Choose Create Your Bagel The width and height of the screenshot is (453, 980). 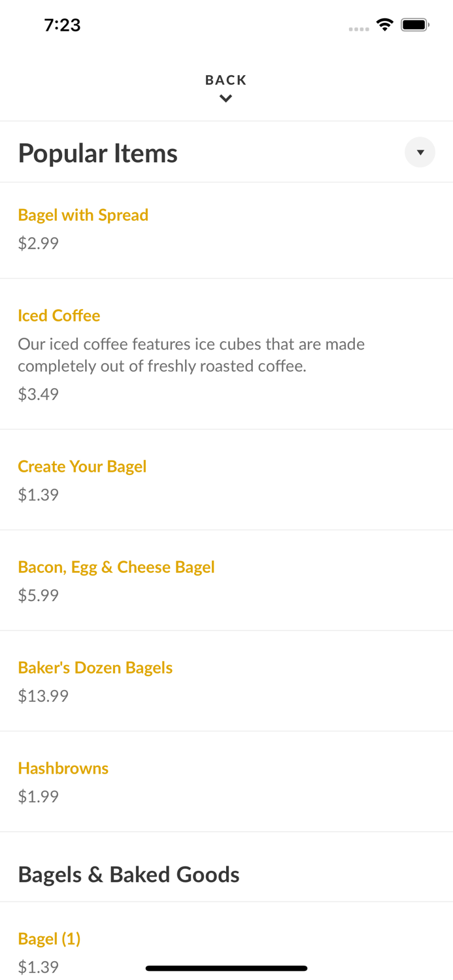(x=82, y=466)
